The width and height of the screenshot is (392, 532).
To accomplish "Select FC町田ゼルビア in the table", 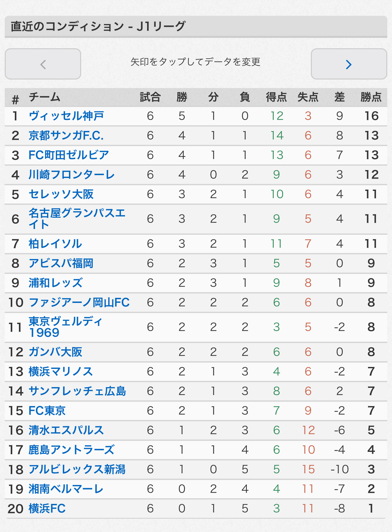I will [69, 155].
